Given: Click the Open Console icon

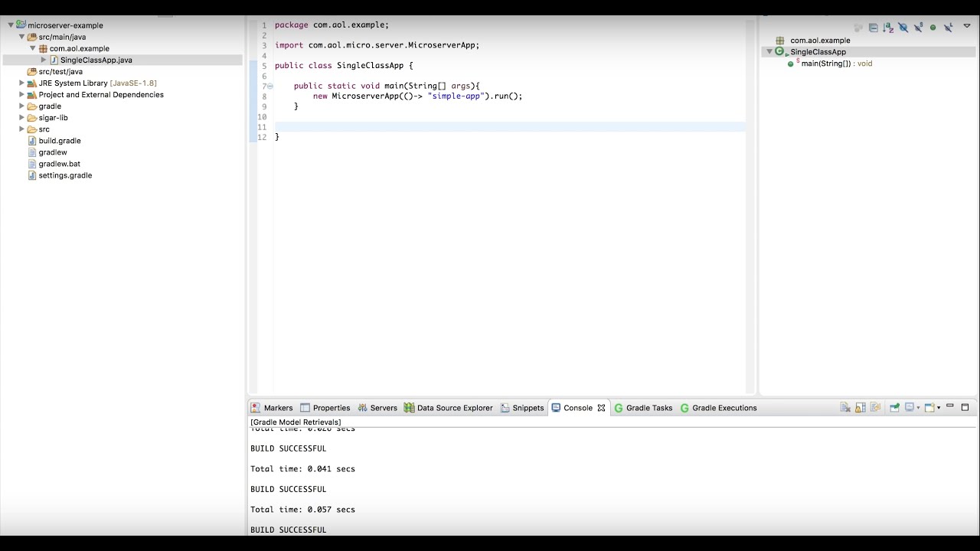Looking at the screenshot, I should [929, 408].
